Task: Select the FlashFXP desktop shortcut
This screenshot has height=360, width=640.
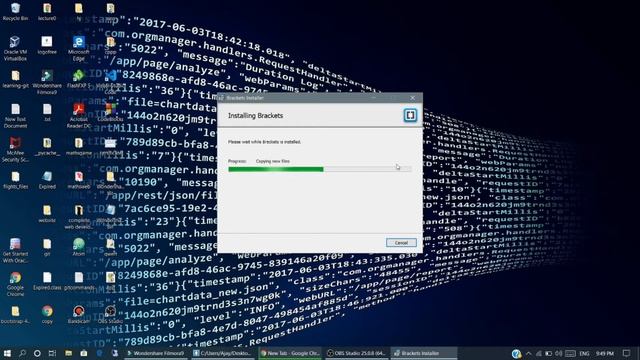Action: click(79, 79)
